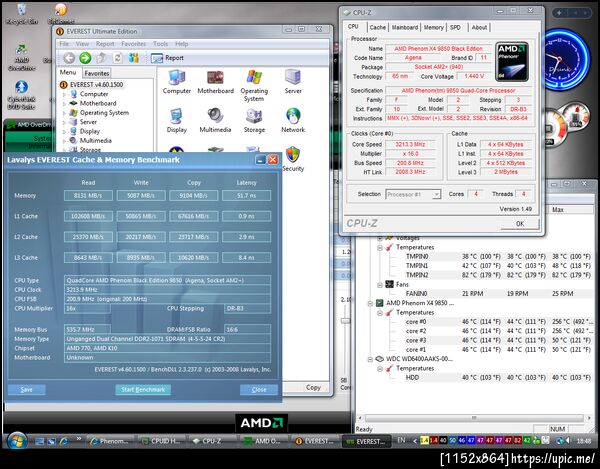The image size is (600, 469).
Task: Expand Motherboard node in EVEREST tree
Action: click(x=64, y=103)
